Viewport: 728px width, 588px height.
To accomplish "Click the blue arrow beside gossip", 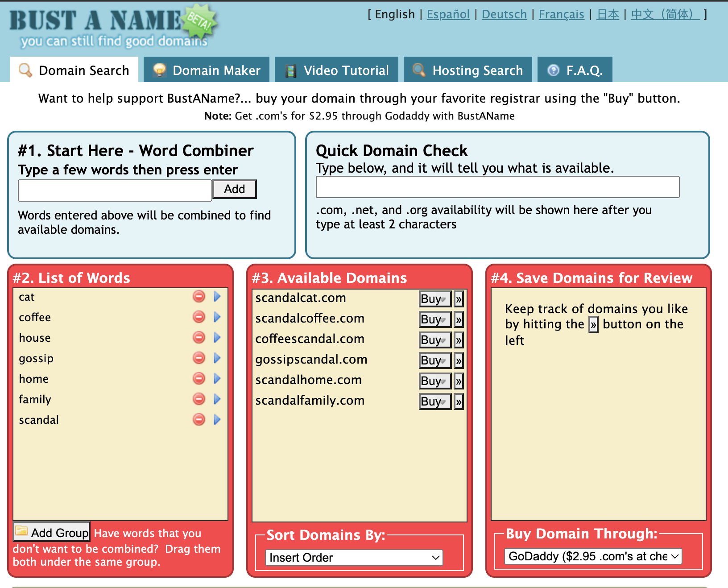I will (x=217, y=358).
